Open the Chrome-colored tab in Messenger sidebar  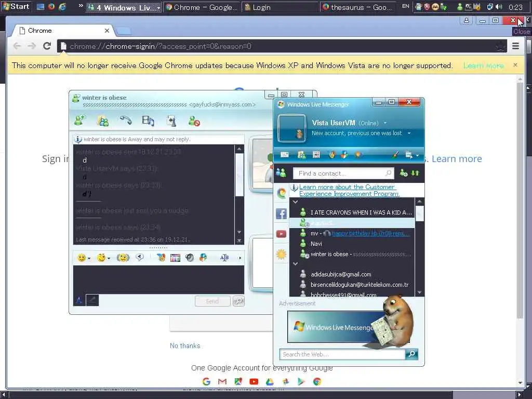[x=281, y=193]
